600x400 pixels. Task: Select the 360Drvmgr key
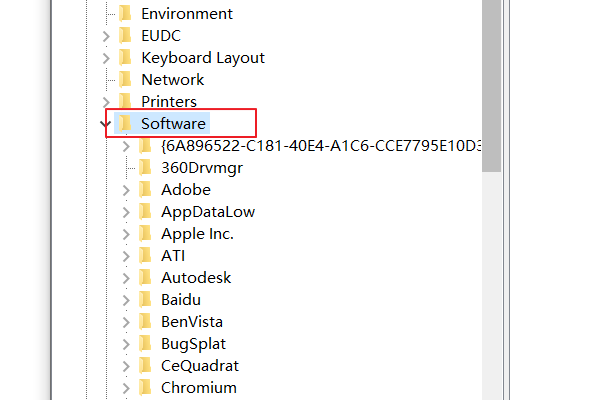tap(202, 167)
